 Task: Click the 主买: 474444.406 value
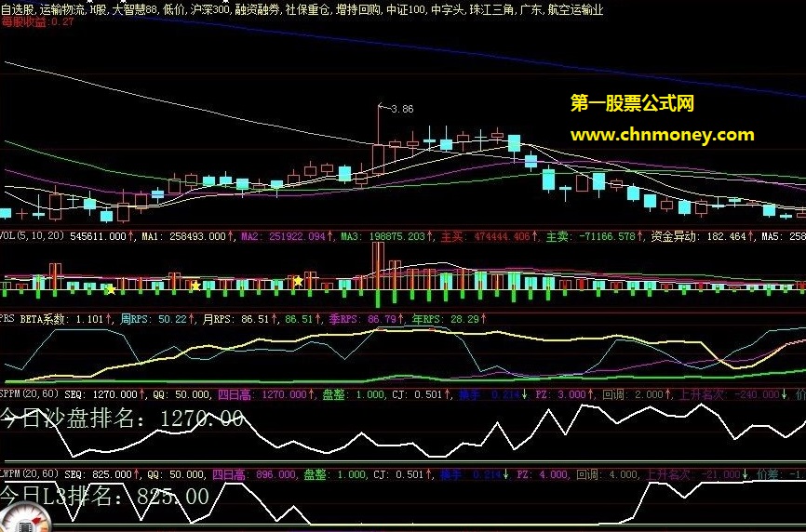tap(485, 236)
